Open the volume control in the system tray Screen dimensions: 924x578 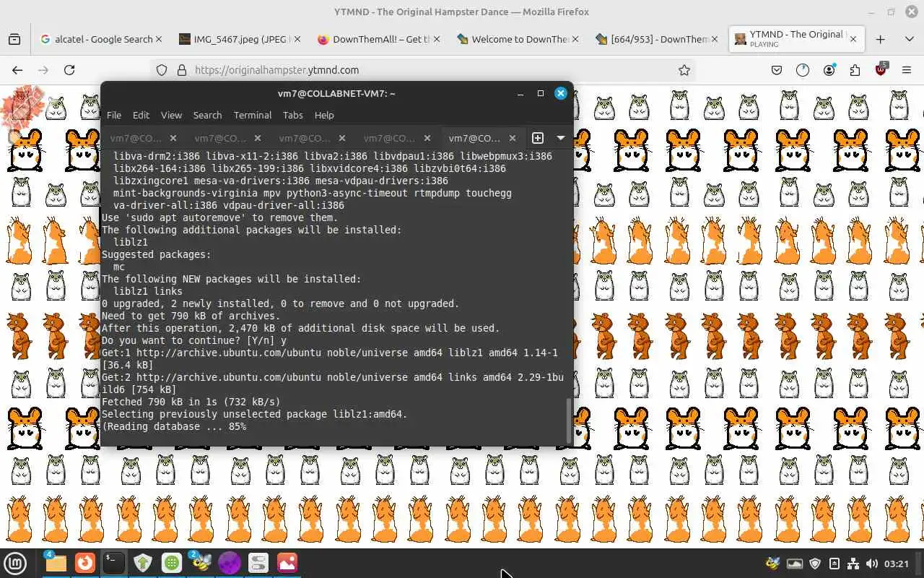[872, 564]
